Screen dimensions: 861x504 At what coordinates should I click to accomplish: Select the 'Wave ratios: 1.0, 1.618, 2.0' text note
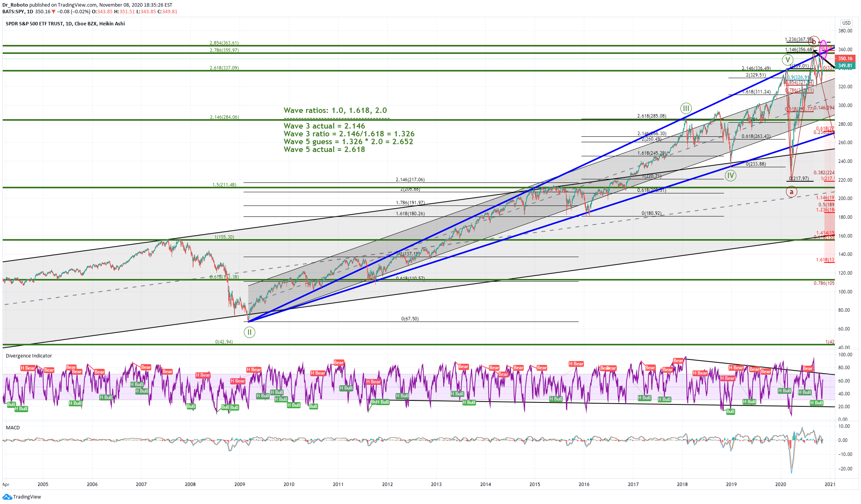coord(335,111)
